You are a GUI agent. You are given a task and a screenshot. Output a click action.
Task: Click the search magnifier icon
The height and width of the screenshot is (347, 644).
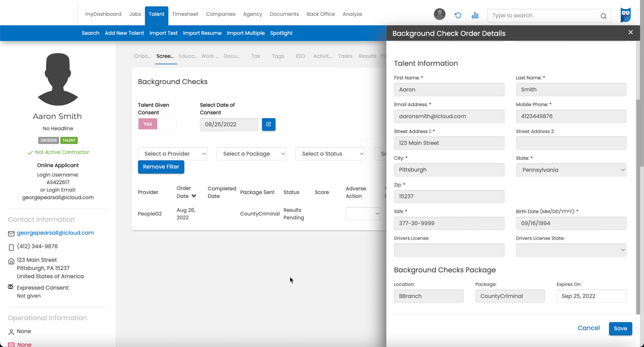coord(604,16)
